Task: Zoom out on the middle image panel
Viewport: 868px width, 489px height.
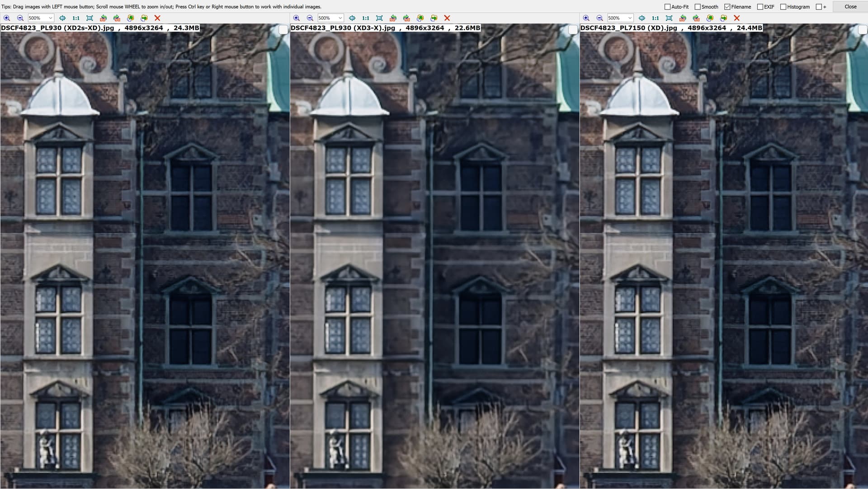Action: coord(310,18)
